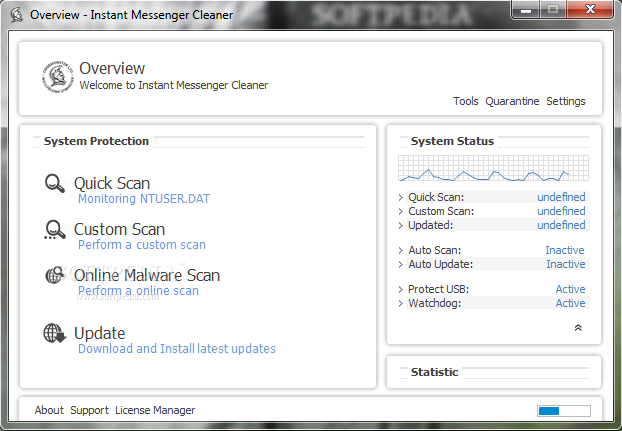Image resolution: width=622 pixels, height=431 pixels.
Task: Toggle Protect USB 'Active' status
Action: tap(570, 289)
